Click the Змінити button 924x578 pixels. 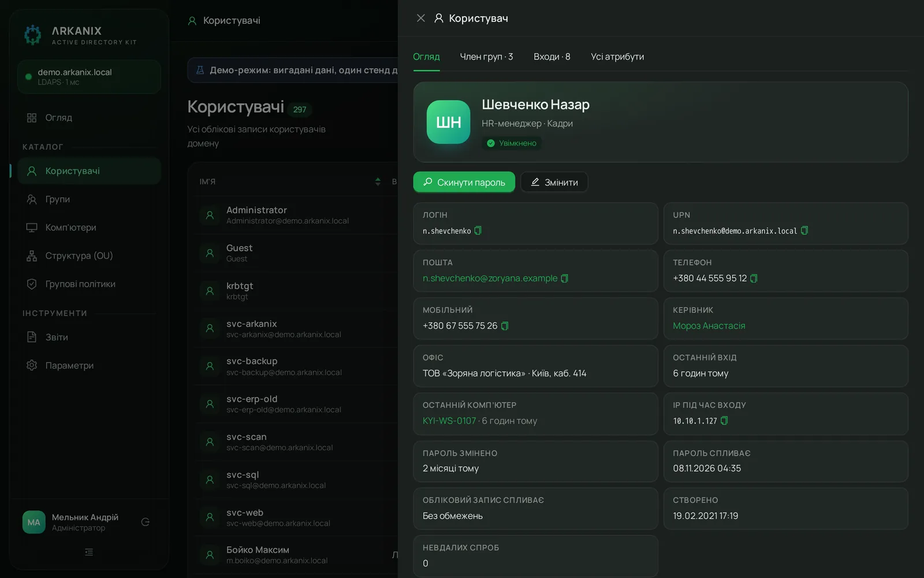[554, 182]
